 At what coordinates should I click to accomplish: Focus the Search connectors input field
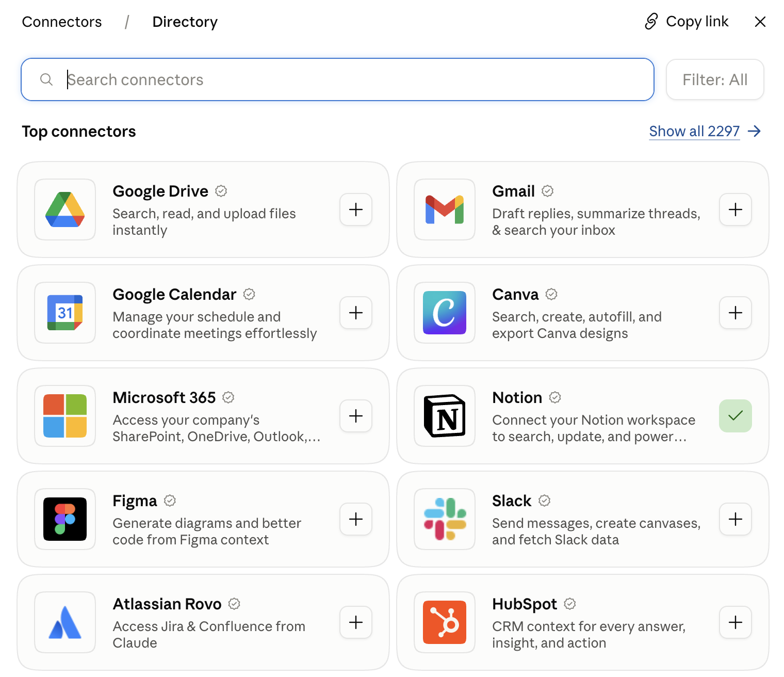pos(337,79)
